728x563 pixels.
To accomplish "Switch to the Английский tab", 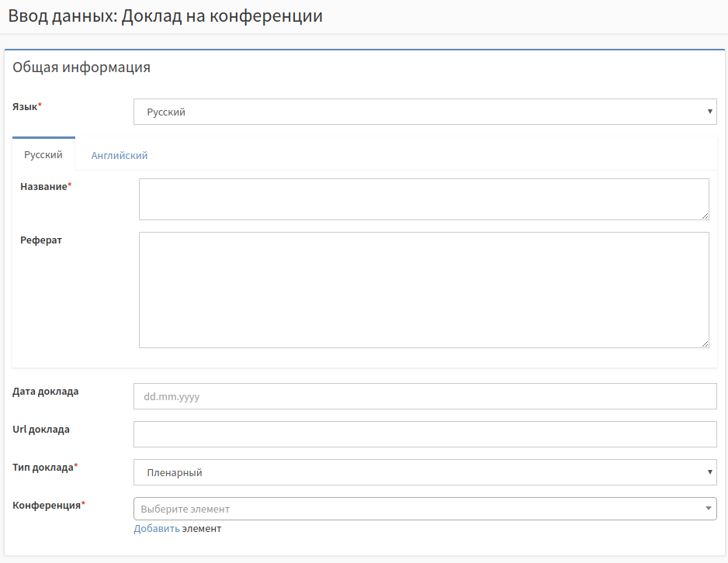I will 119,154.
